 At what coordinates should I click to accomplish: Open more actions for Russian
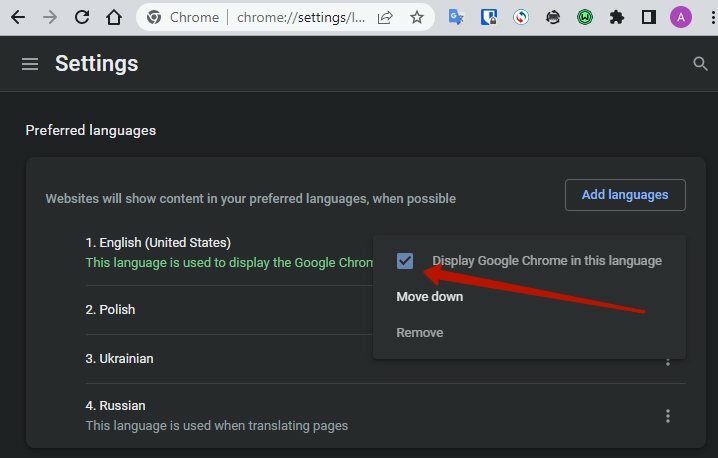click(668, 416)
